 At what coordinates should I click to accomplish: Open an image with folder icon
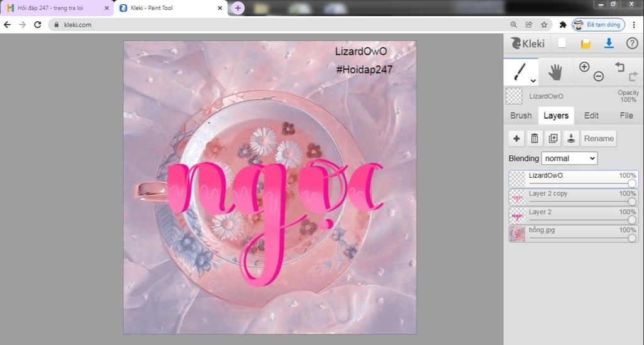point(586,43)
